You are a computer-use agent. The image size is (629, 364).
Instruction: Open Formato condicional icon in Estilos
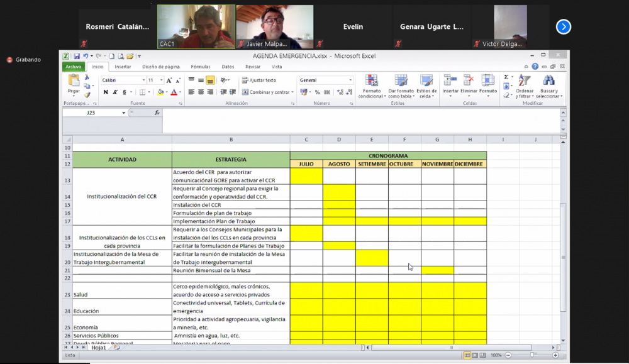pos(371,81)
